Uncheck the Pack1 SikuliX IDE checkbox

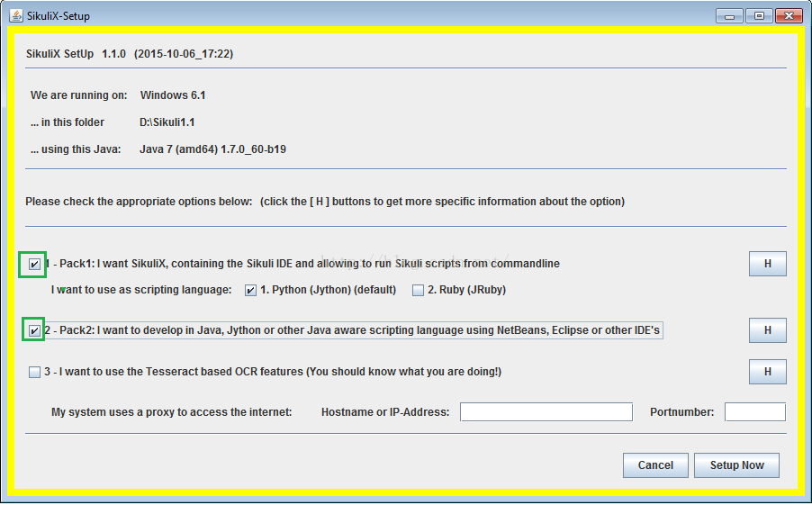(x=34, y=264)
